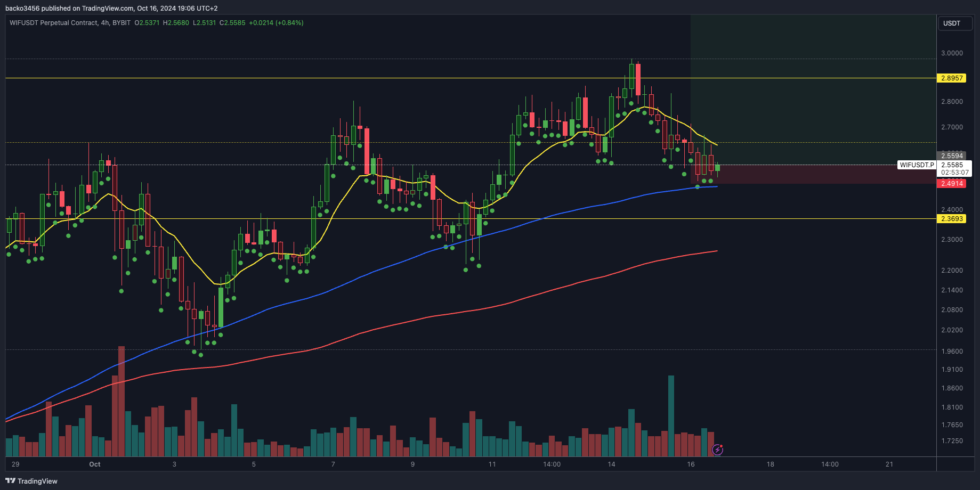
Task: Click the lightning bolt icon on time axis
Action: tap(718, 450)
